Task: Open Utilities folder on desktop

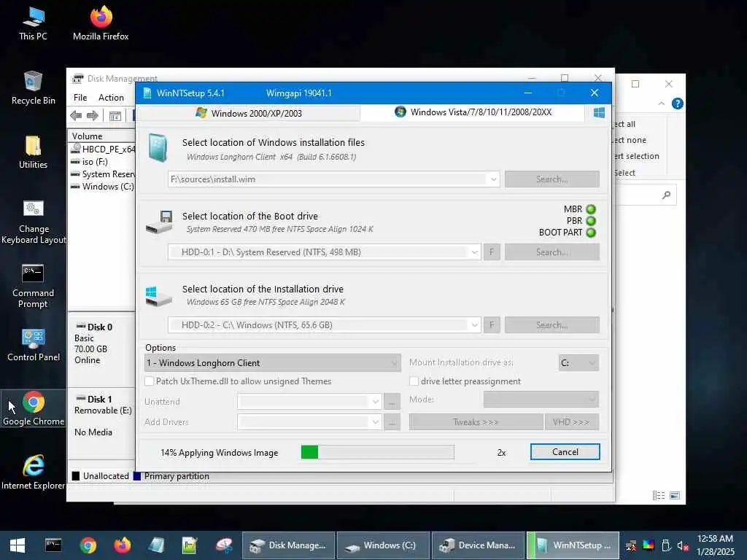Action: click(33, 152)
